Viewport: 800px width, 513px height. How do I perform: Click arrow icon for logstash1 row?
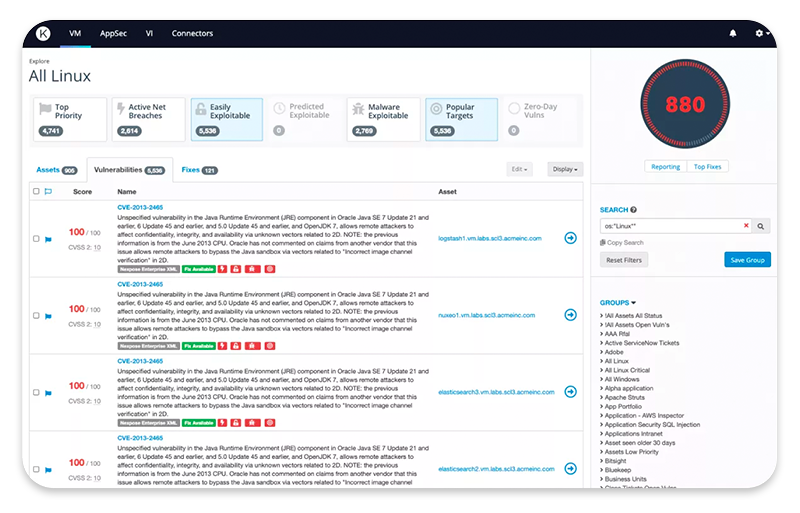tap(570, 238)
